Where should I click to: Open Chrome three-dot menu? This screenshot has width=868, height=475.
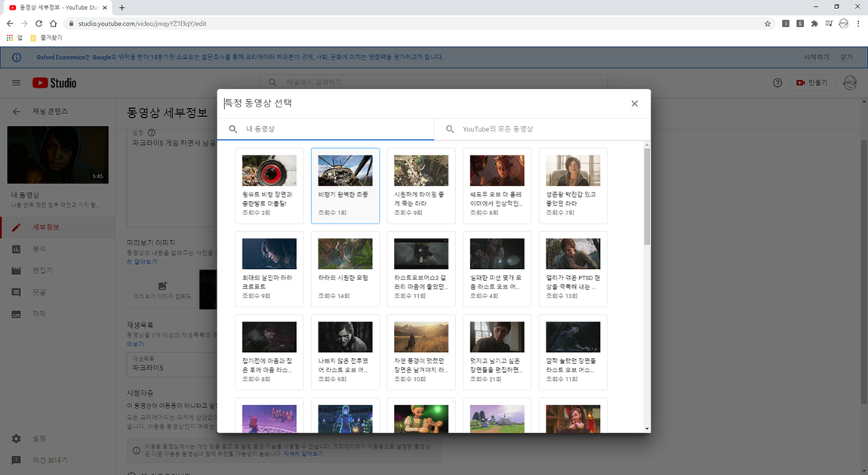tap(858, 23)
